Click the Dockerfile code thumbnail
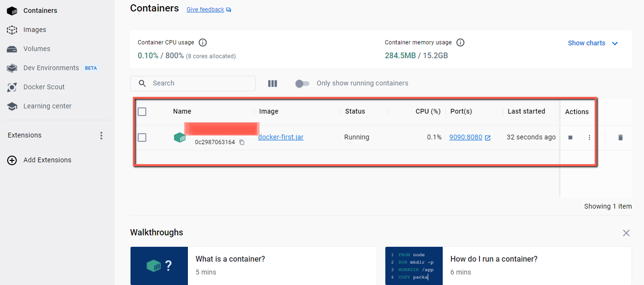This screenshot has height=285, width=644. click(414, 266)
